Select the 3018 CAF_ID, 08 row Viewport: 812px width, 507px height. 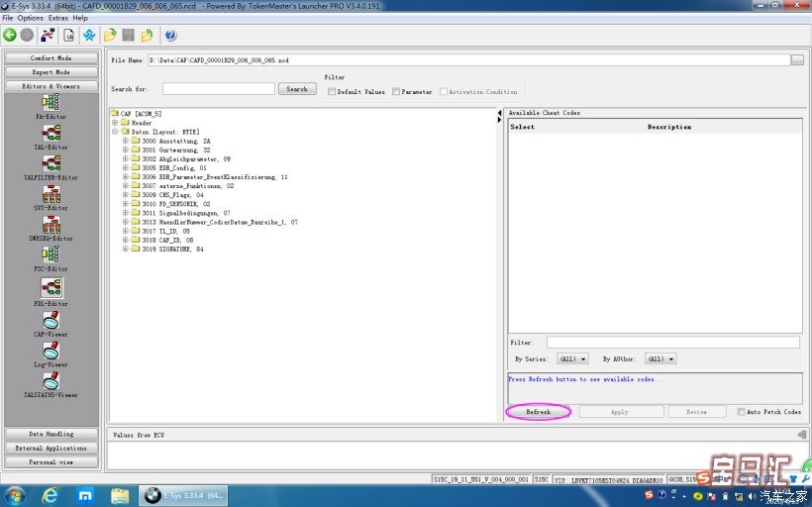tap(162, 241)
